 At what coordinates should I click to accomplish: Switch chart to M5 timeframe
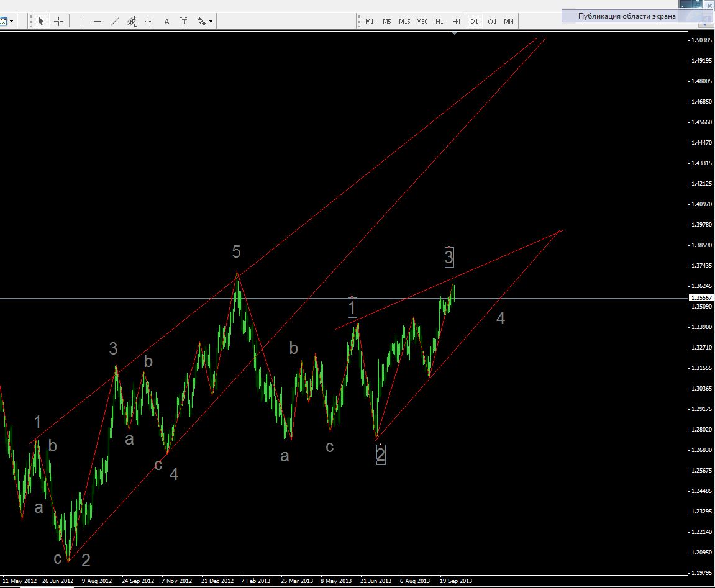pyautogui.click(x=386, y=21)
